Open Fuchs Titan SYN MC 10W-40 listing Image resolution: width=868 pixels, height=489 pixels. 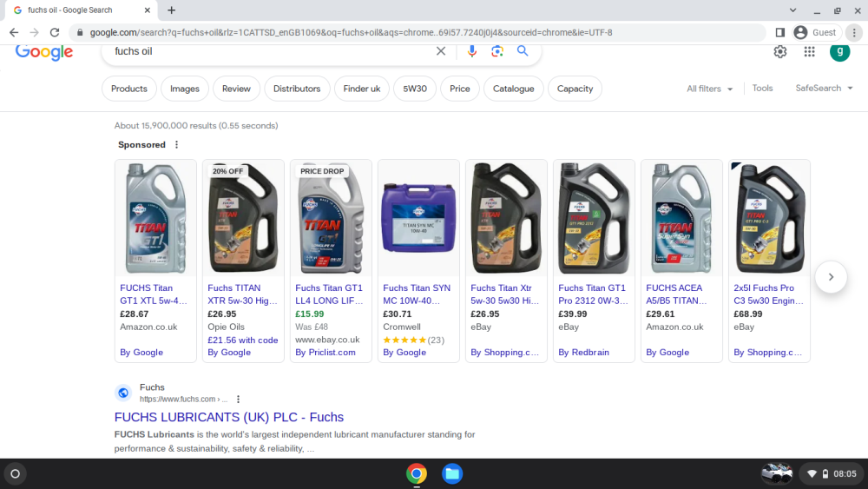point(417,294)
